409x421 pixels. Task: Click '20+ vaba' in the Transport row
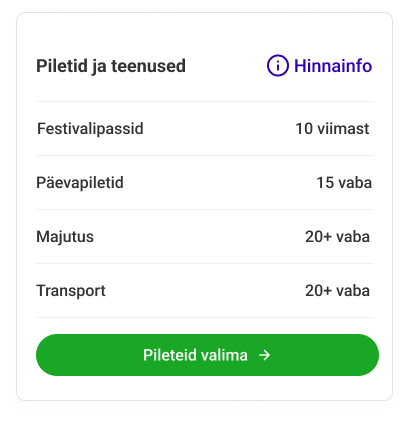pos(337,291)
